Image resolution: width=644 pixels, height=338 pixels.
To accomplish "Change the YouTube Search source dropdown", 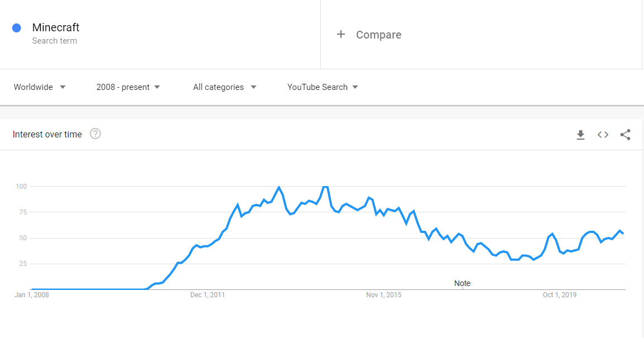I will [323, 87].
